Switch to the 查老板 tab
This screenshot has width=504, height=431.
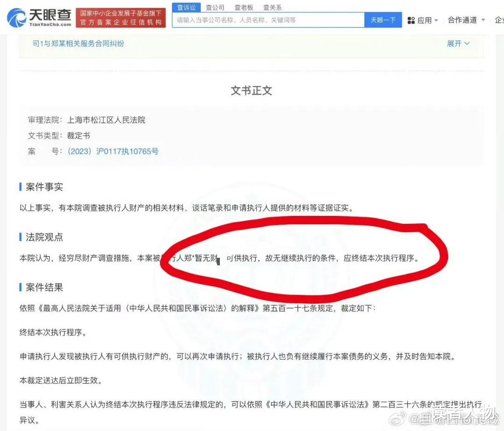coord(244,7)
